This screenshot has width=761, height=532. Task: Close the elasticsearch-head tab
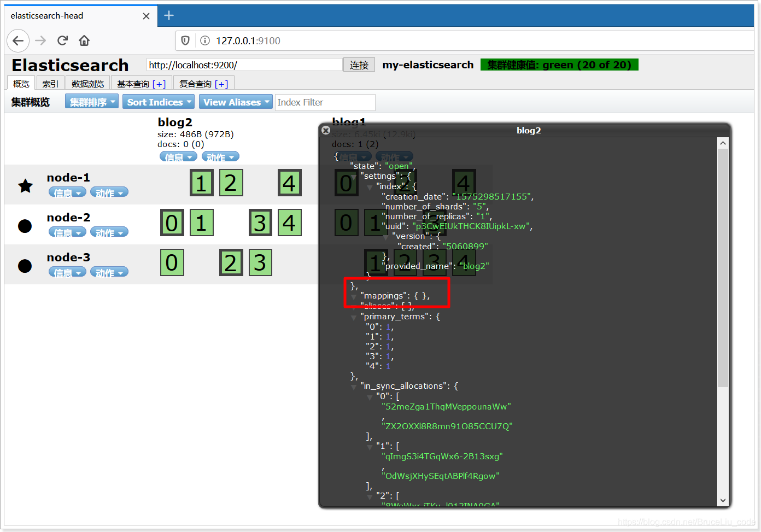[x=146, y=16]
